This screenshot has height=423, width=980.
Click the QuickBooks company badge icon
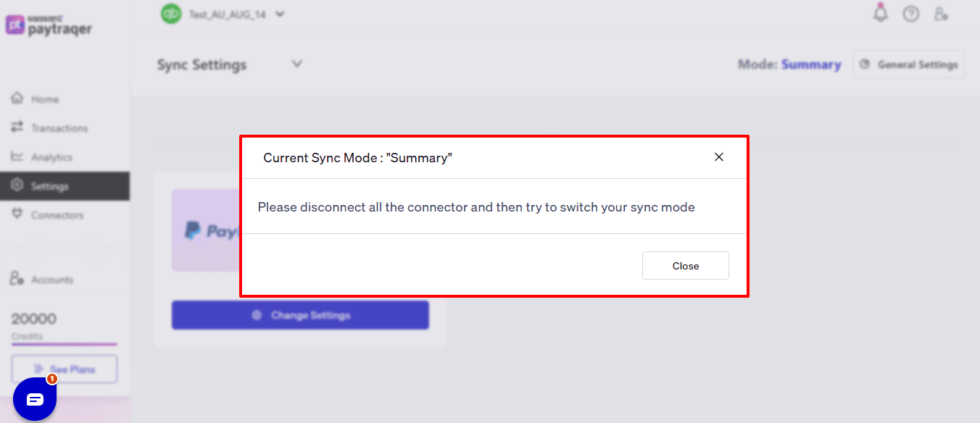tap(170, 13)
